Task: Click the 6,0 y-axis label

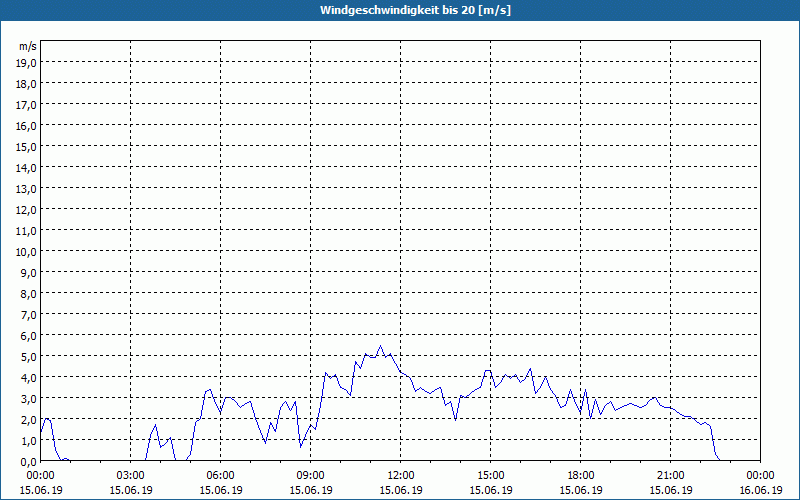Action: click(29, 336)
